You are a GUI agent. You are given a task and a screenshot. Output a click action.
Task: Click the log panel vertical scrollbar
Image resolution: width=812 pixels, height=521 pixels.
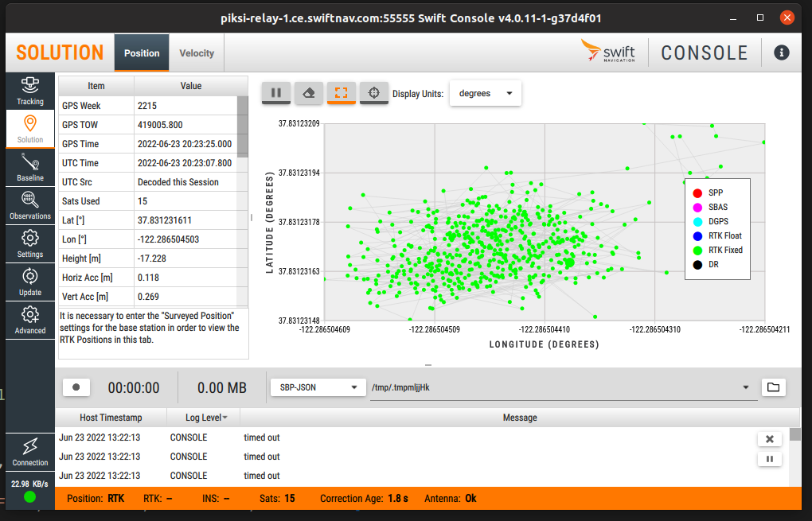pos(795,434)
